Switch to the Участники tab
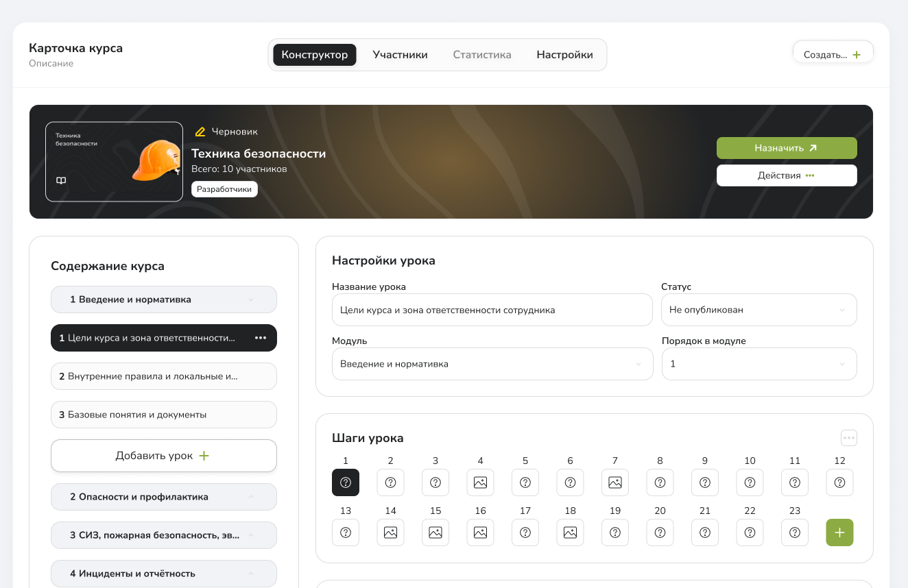908x588 pixels. click(401, 55)
